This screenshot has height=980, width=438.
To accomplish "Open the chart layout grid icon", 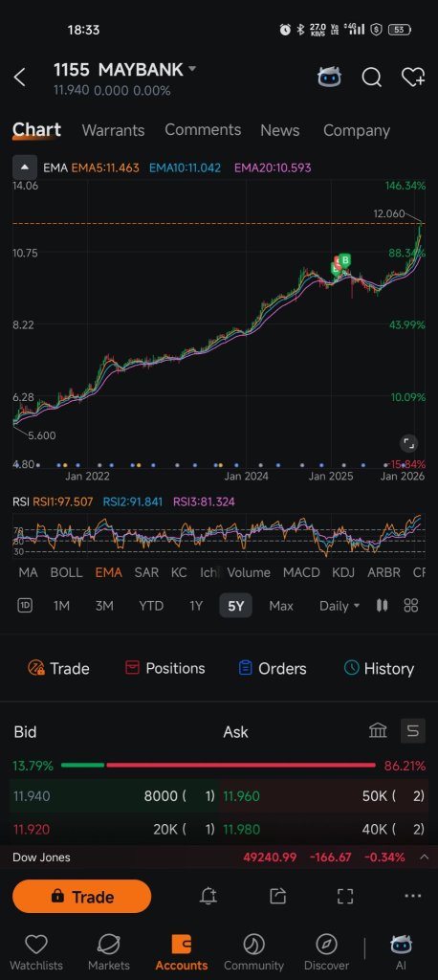I will click(411, 606).
